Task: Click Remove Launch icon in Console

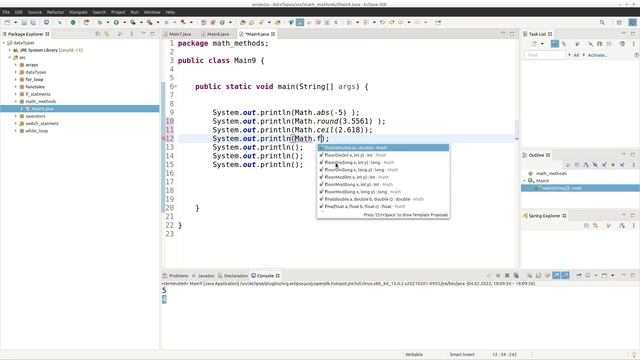Action: point(507,276)
